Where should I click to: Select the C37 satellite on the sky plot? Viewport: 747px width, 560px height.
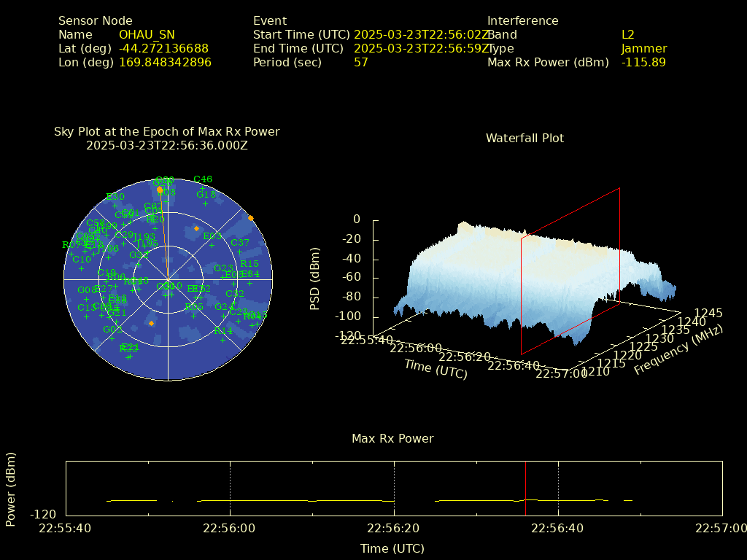click(240, 252)
